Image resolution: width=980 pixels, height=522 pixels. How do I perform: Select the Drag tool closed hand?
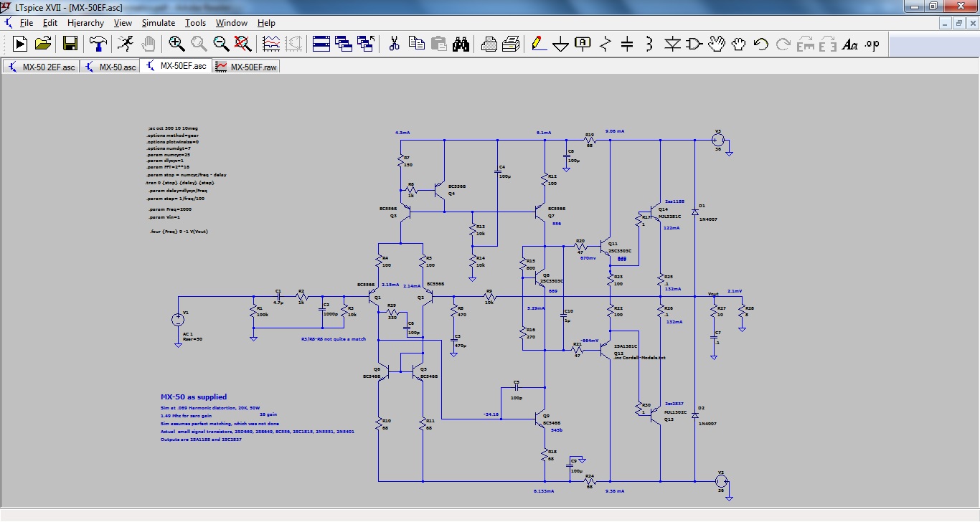point(739,44)
